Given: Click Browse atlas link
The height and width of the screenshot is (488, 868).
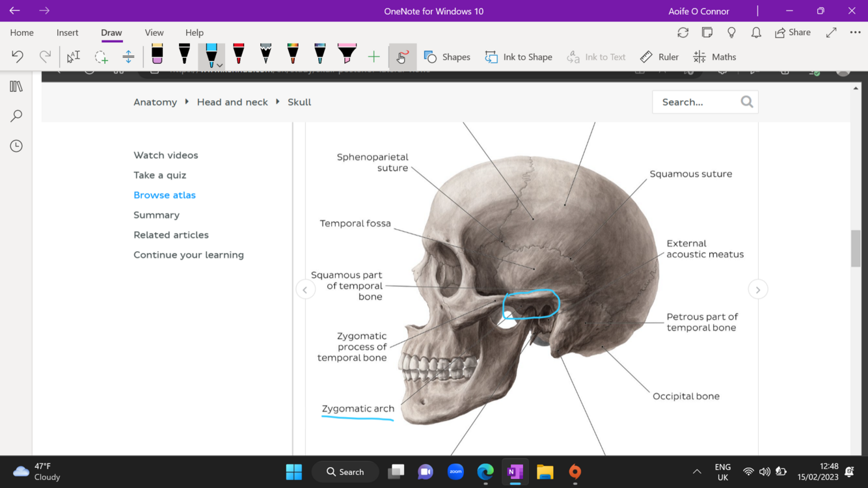Looking at the screenshot, I should pyautogui.click(x=165, y=195).
